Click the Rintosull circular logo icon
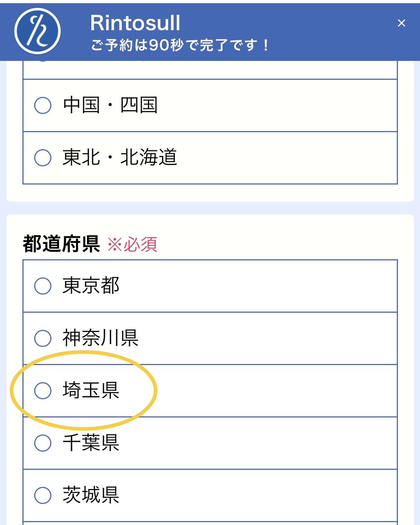 click(x=37, y=32)
